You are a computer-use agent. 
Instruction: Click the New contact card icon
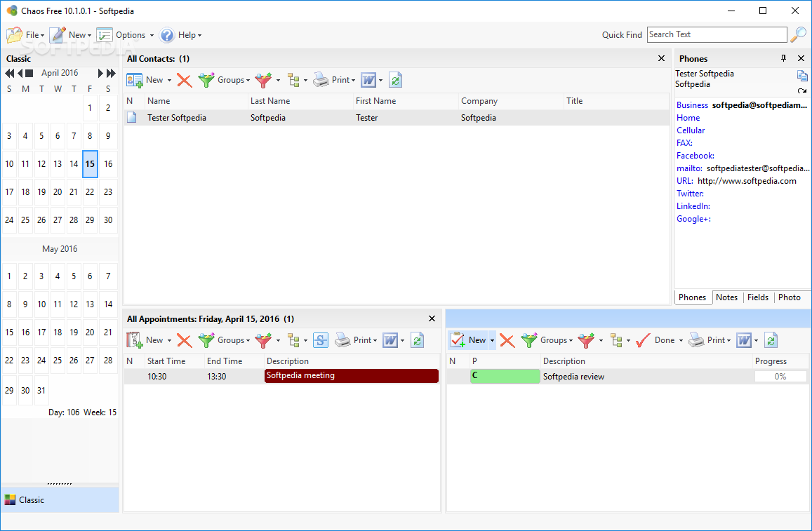(135, 80)
